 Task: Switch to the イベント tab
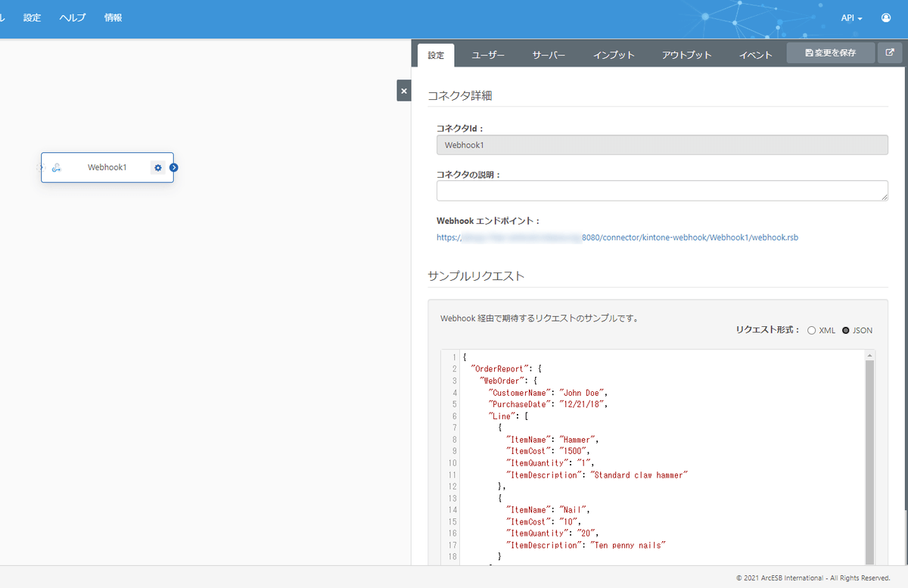[x=756, y=54]
